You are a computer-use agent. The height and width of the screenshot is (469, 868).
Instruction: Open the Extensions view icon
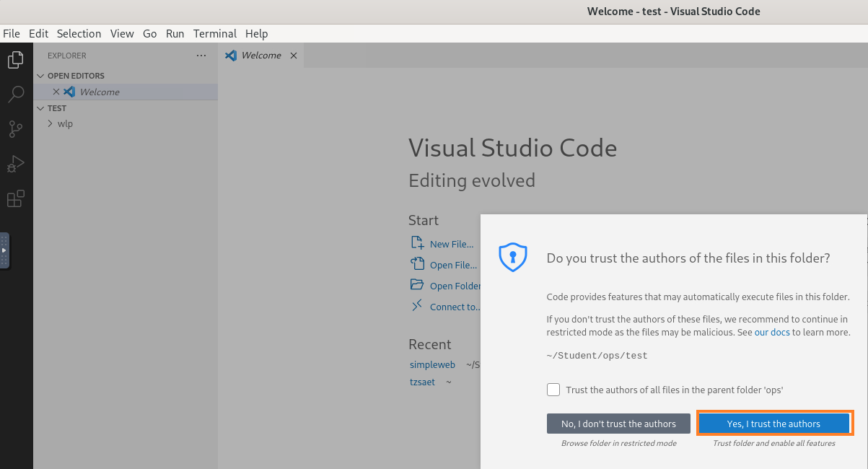click(15, 198)
